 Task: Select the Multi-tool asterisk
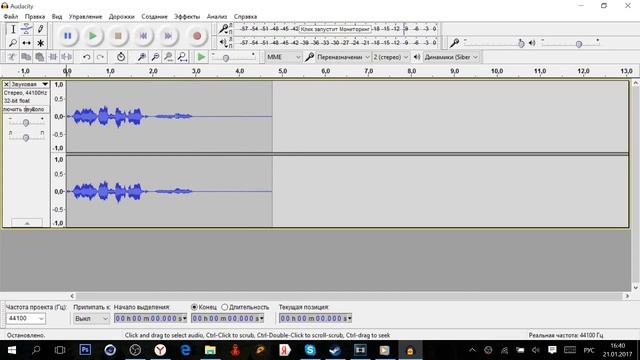point(40,42)
